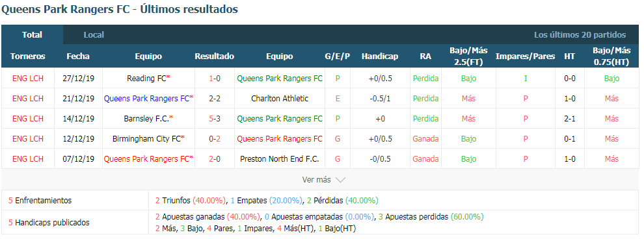Image resolution: width=644 pixels, height=239 pixels.
Task: Open Preston North End F.C. link
Action: [280, 158]
